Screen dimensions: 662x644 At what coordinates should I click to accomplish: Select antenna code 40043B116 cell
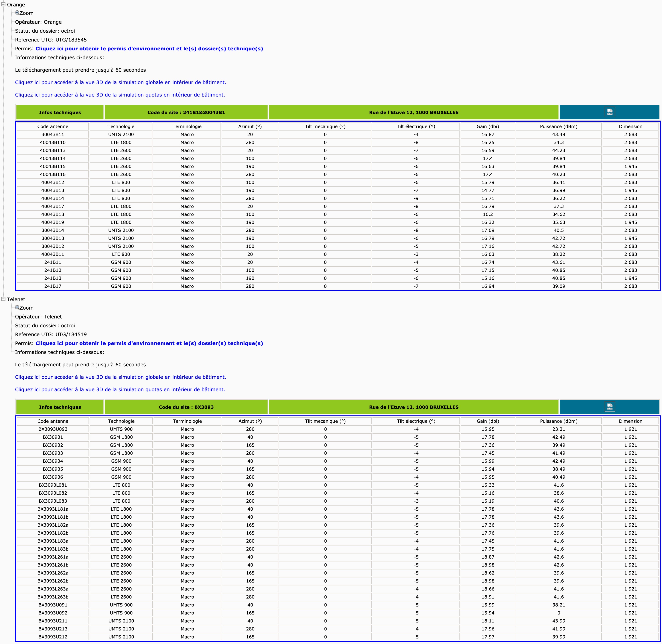[x=53, y=174]
